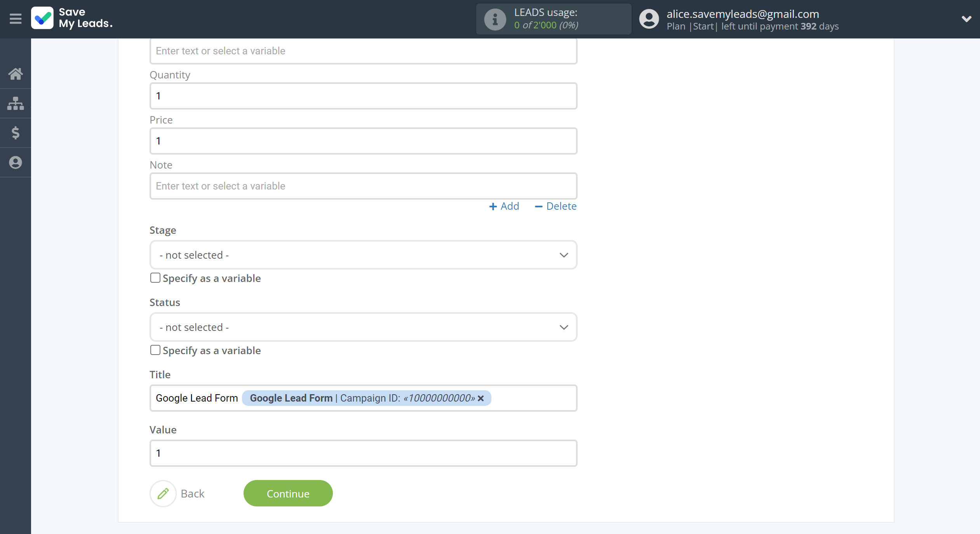
Task: Click the Save My Leads logo
Action: 72,18
